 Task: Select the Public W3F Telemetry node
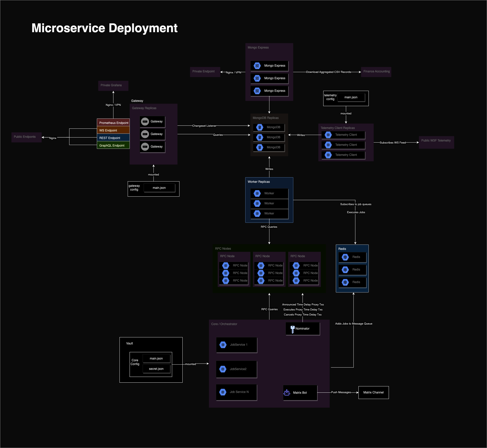pos(436,142)
